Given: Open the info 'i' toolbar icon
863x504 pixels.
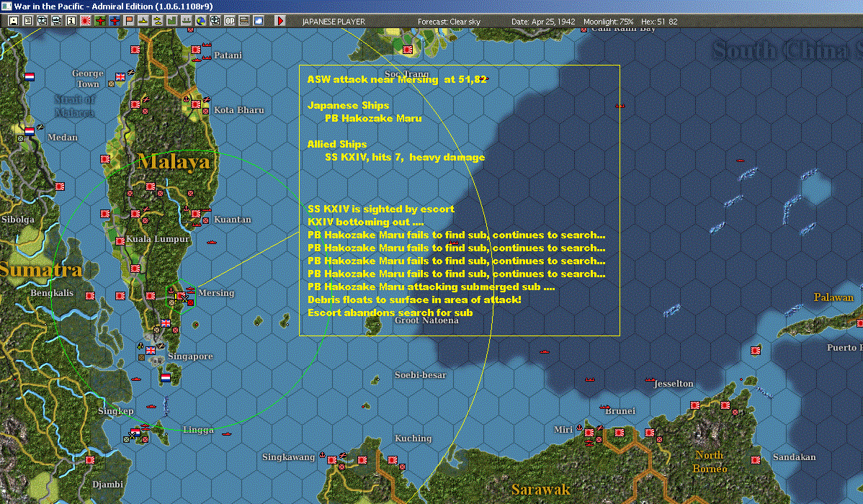Looking at the screenshot, I should pyautogui.click(x=71, y=21).
